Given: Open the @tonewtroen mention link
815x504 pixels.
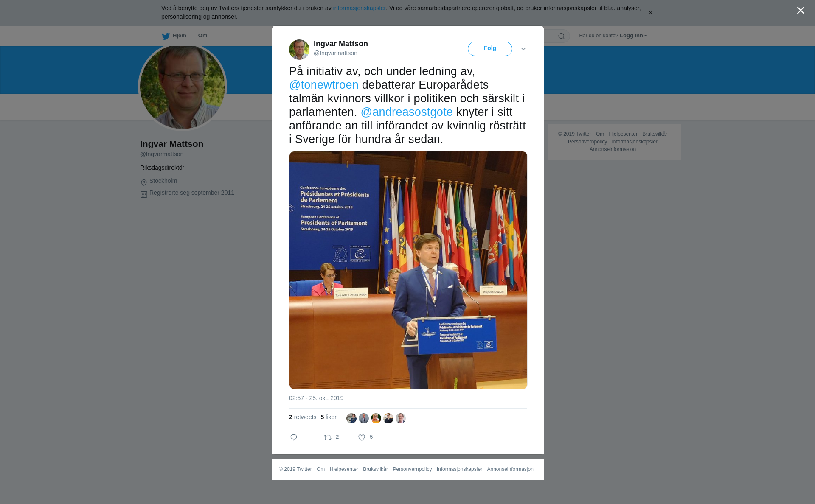Looking at the screenshot, I should tap(324, 85).
